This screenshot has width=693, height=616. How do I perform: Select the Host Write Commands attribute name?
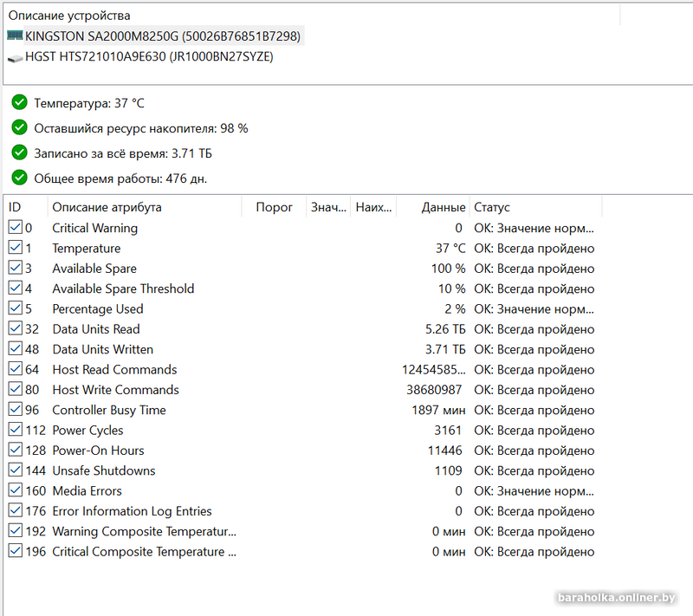[x=115, y=390]
